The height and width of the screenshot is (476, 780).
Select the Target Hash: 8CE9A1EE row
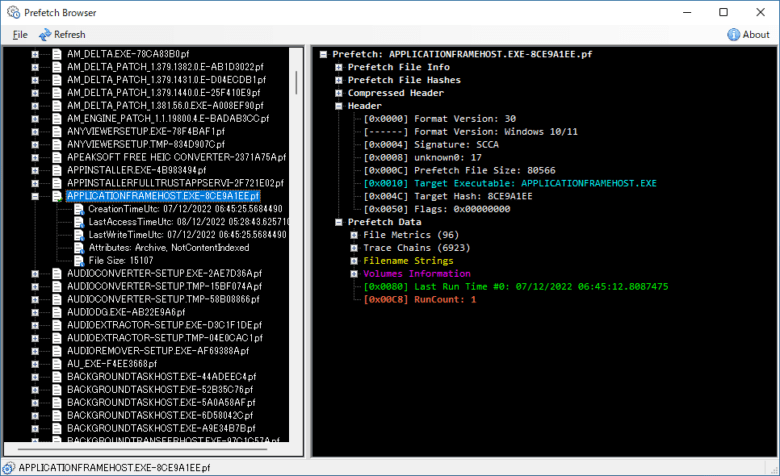(448, 196)
